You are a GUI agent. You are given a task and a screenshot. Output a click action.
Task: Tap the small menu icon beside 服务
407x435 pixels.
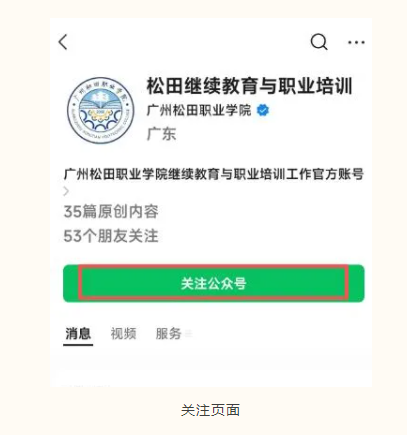(188, 333)
